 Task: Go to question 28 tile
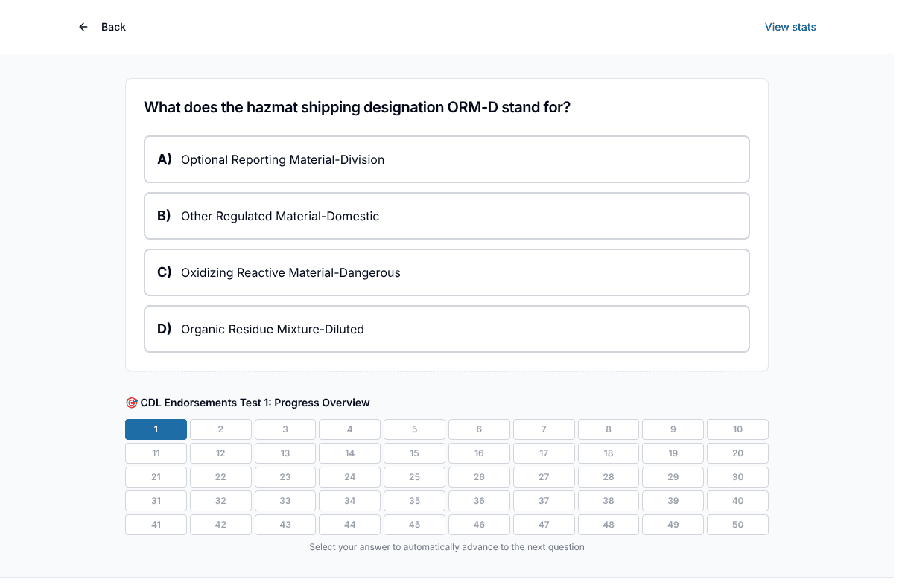[609, 477]
